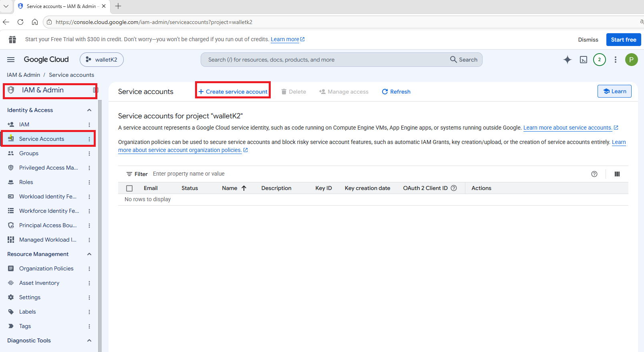Click the column display options icon

[x=617, y=174]
